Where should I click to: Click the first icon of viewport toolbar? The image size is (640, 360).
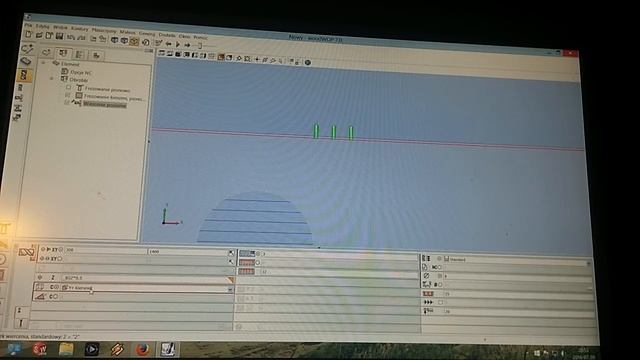(x=162, y=53)
